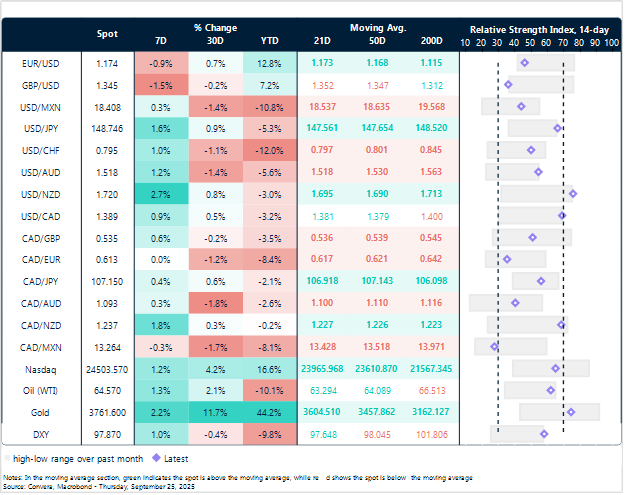
Task: Select the USD/NZD 7D 2.7% cell
Action: point(163,194)
